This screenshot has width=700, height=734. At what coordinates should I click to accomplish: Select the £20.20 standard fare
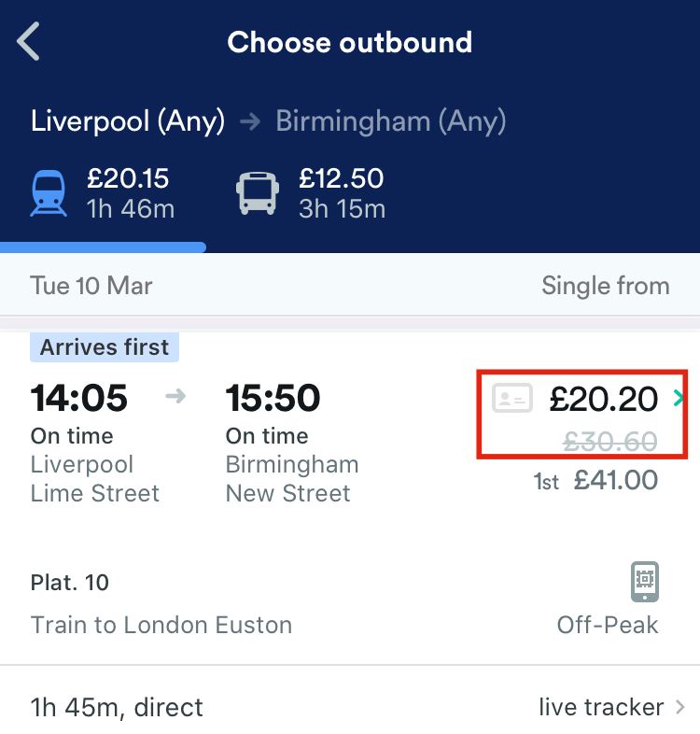[603, 400]
